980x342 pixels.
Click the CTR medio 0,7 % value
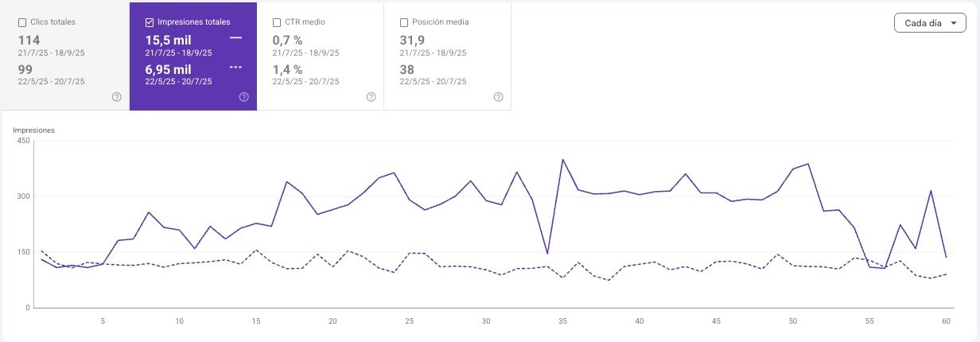[x=287, y=40]
